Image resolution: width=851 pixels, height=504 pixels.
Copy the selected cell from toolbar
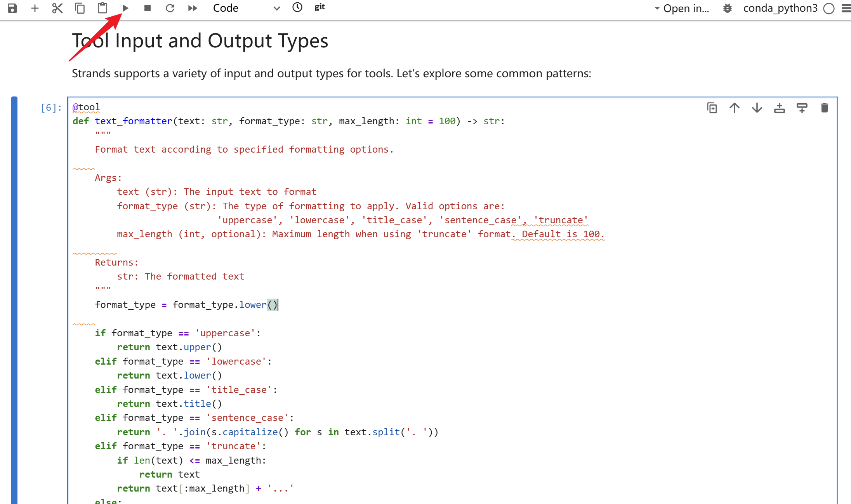click(x=80, y=8)
